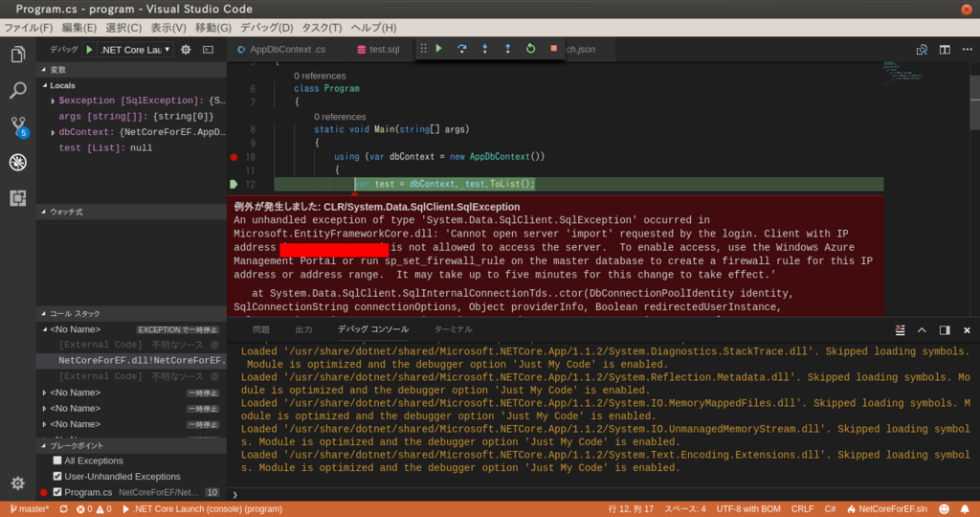Open the タスク(T) menu
Image resolution: width=980 pixels, height=517 pixels.
[322, 28]
